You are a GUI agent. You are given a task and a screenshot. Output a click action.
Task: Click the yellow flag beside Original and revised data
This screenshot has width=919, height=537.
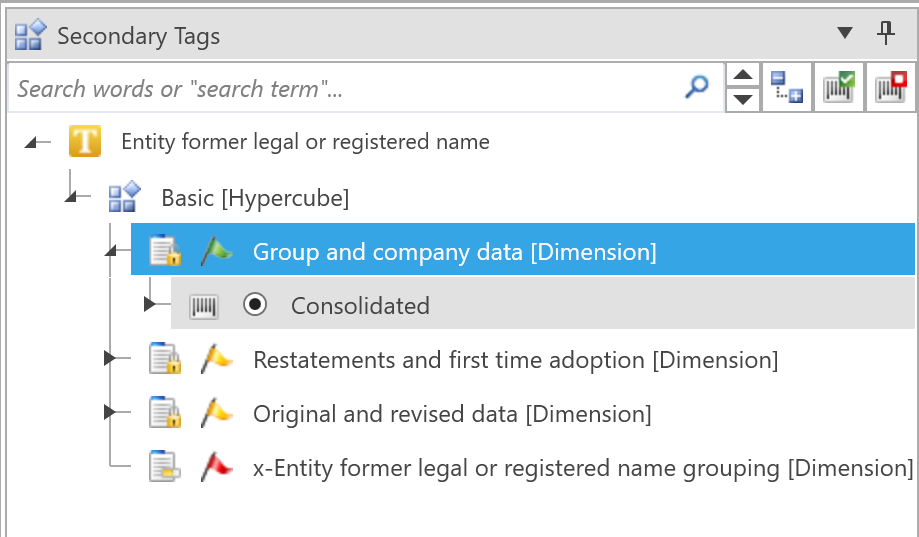coord(216,413)
